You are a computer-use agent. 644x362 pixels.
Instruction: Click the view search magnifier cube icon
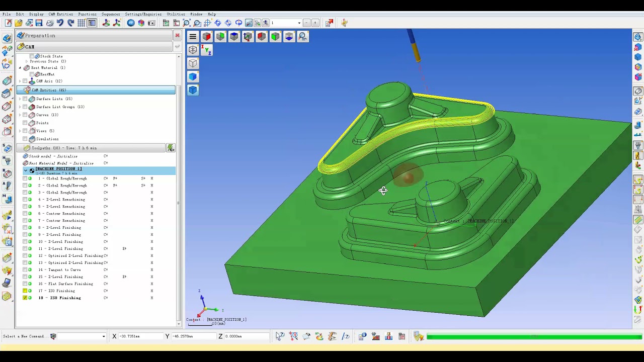[302, 36]
